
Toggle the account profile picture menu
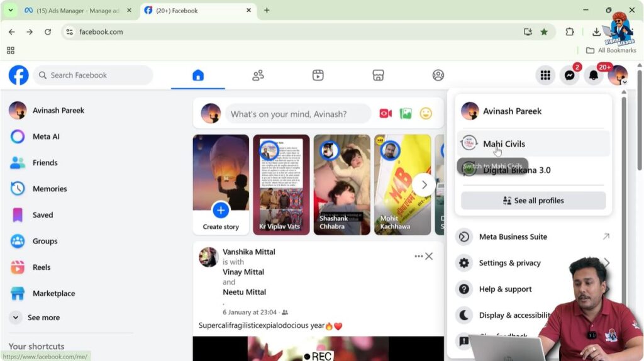(618, 75)
